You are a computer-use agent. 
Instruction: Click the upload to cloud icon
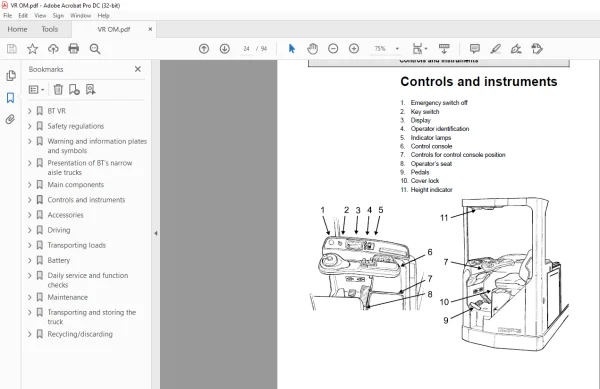53,49
